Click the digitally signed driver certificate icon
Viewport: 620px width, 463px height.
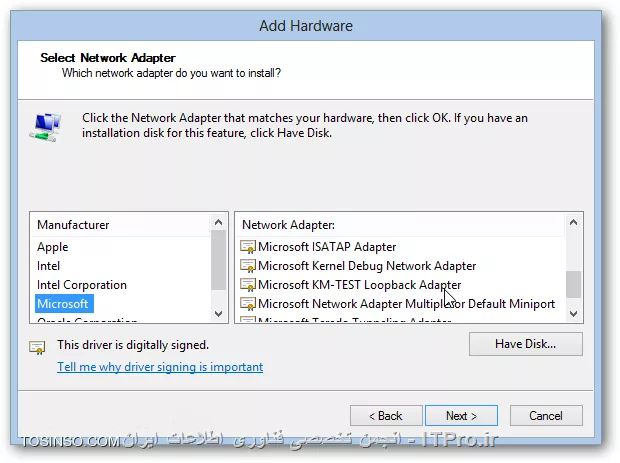click(x=37, y=348)
